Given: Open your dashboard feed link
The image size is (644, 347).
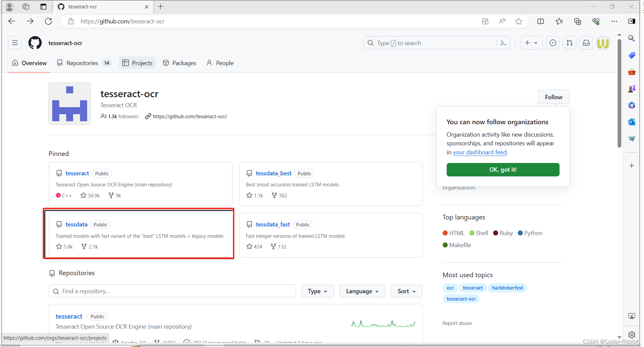Looking at the screenshot, I should pyautogui.click(x=480, y=152).
